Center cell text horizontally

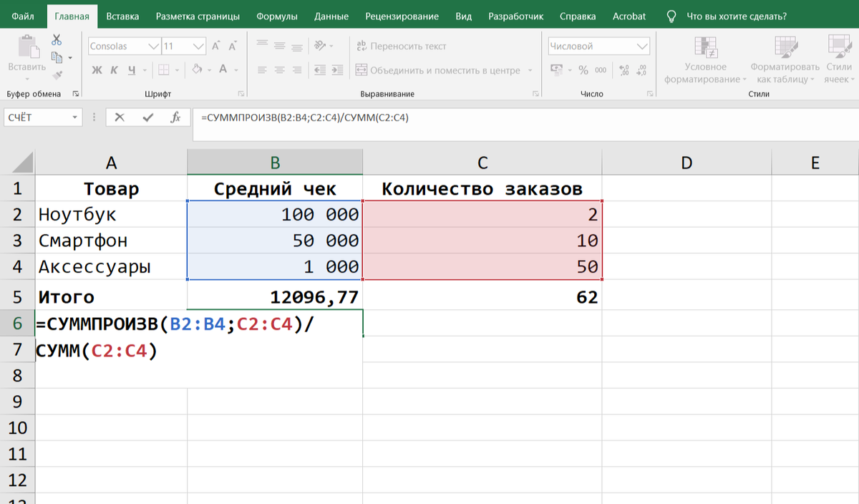click(x=280, y=70)
